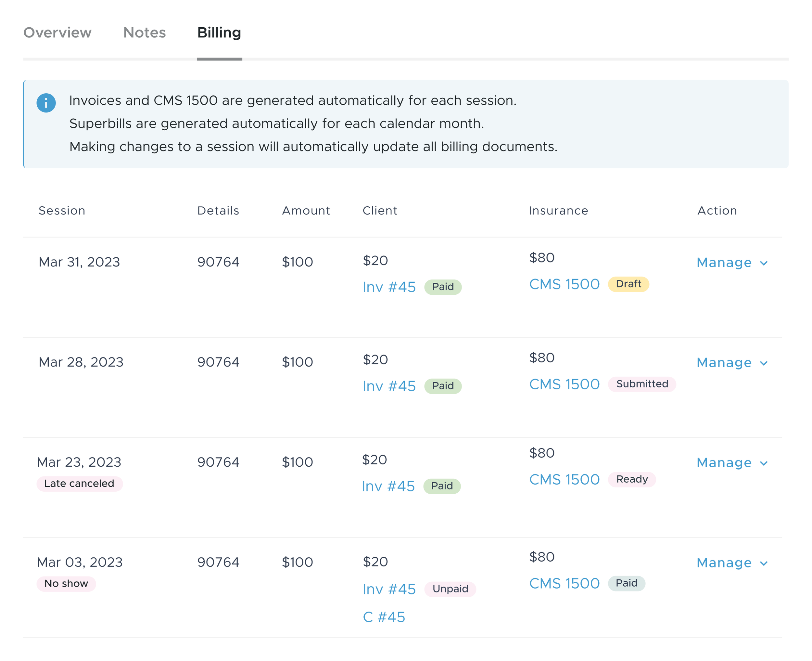Click the Paid badge beside CMS 1500
This screenshot has height=661, width=812.
(x=627, y=583)
